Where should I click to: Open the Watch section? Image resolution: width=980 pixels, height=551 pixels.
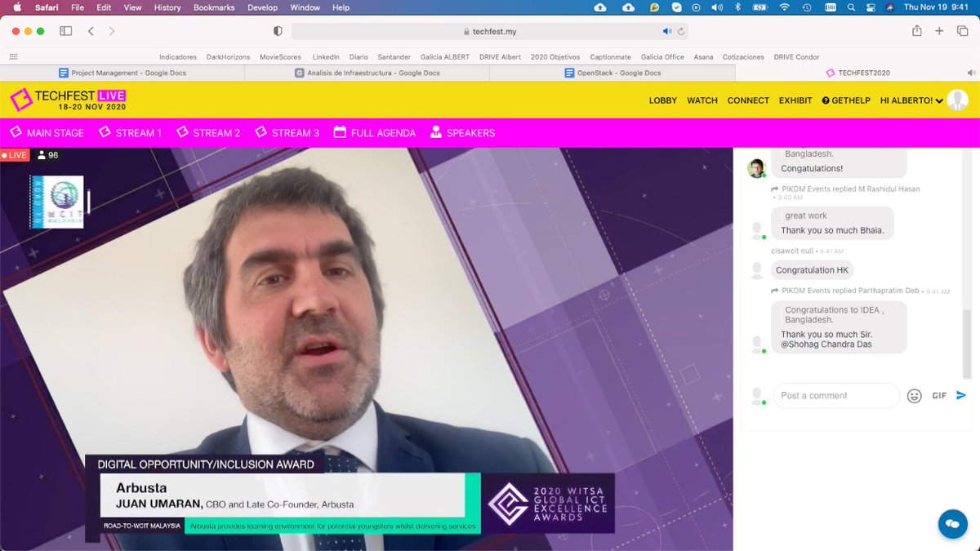702,100
